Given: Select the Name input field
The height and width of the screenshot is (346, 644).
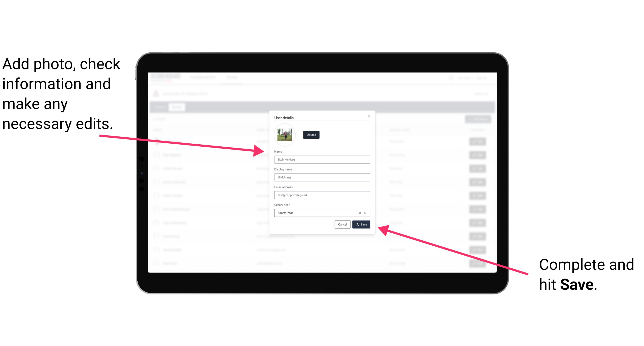Looking at the screenshot, I should coord(322,159).
